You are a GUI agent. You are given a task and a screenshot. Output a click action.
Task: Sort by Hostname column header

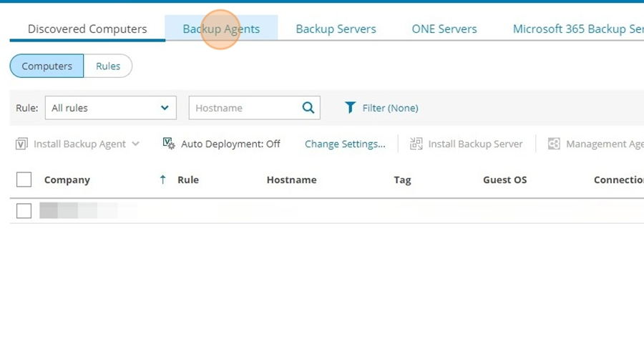click(x=292, y=179)
